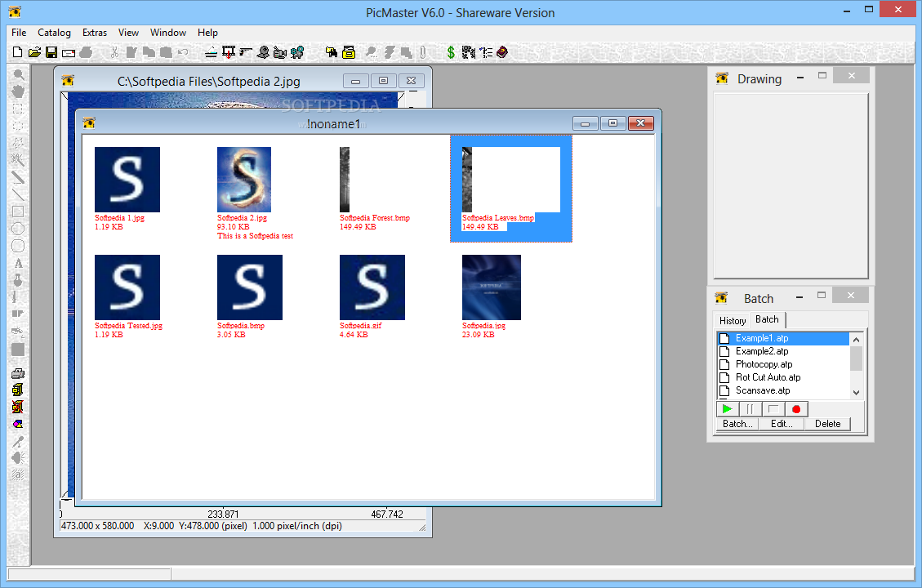
Task: Click the green dollar sign icon
Action: click(x=451, y=52)
